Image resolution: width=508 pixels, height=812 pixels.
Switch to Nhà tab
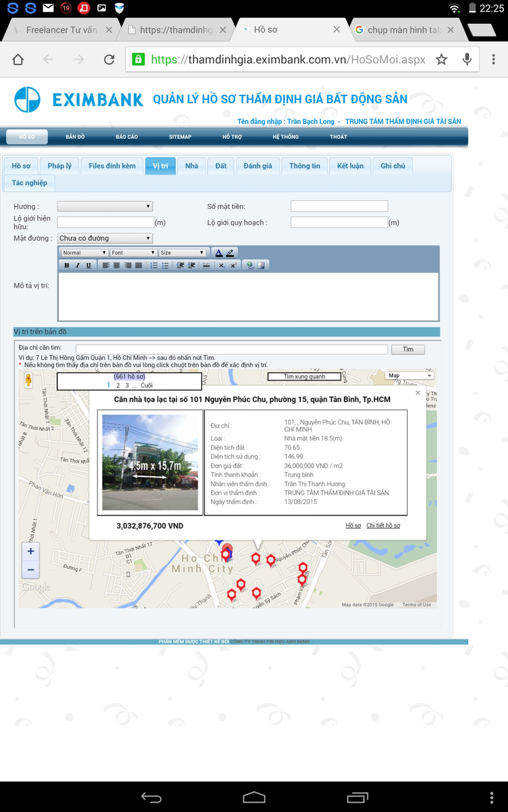coord(192,166)
